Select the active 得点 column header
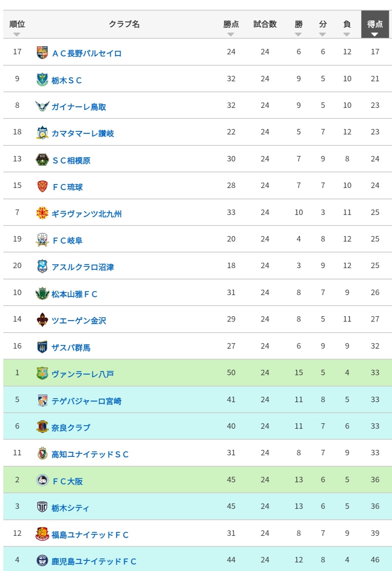392x571 pixels. click(375, 24)
